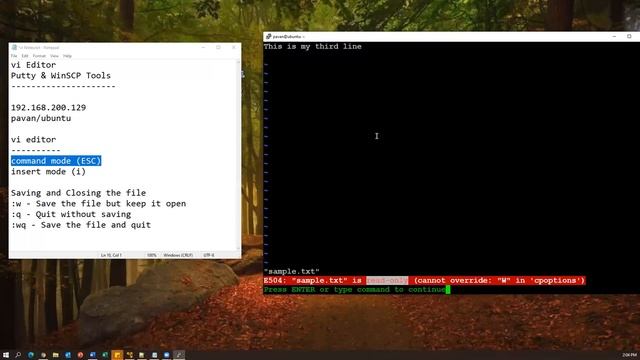This screenshot has height=360, width=640.
Task: Click the PuTTY title bar text pavan@ubuntu
Action: coord(287,36)
